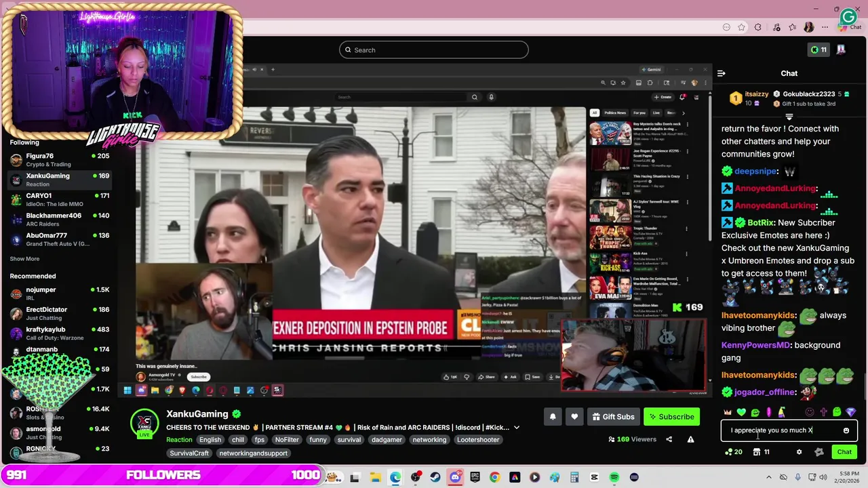Open browser extensions puzzle icon
The image size is (868, 488).
[758, 27]
